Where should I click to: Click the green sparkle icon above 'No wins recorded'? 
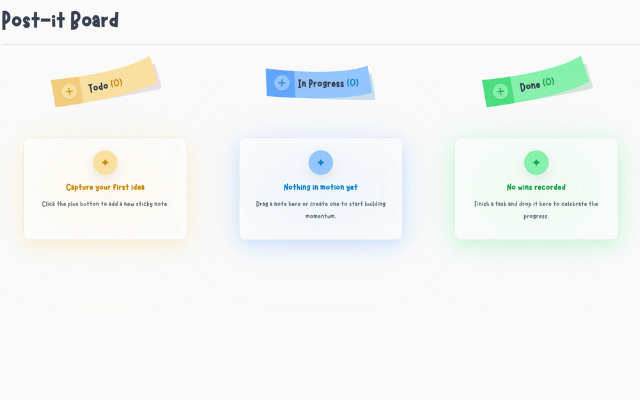[536, 162]
